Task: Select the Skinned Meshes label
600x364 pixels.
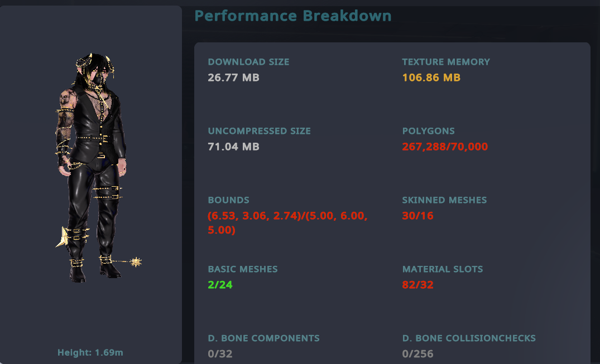Action: pyautogui.click(x=444, y=200)
